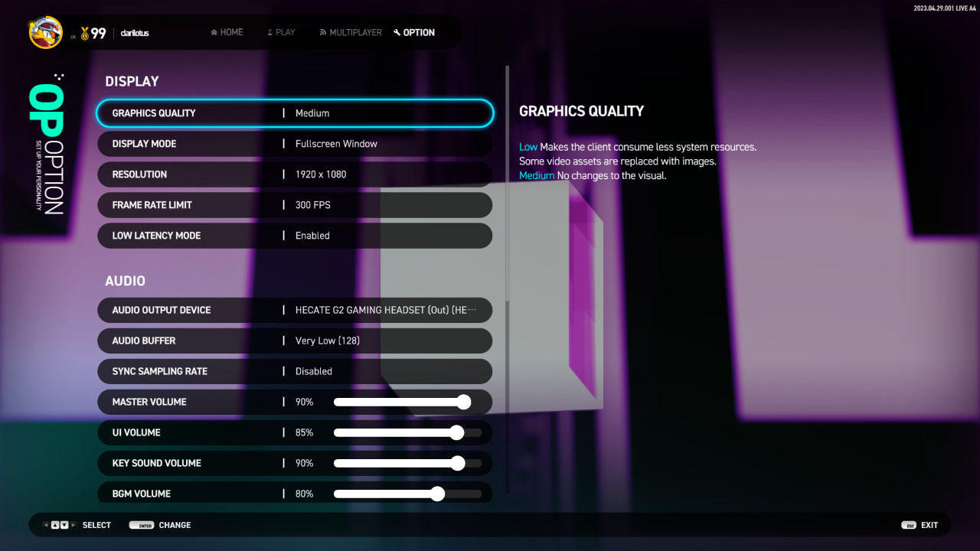Click the EXIT label at bottom right
Screen dimensions: 980x551
(x=929, y=525)
